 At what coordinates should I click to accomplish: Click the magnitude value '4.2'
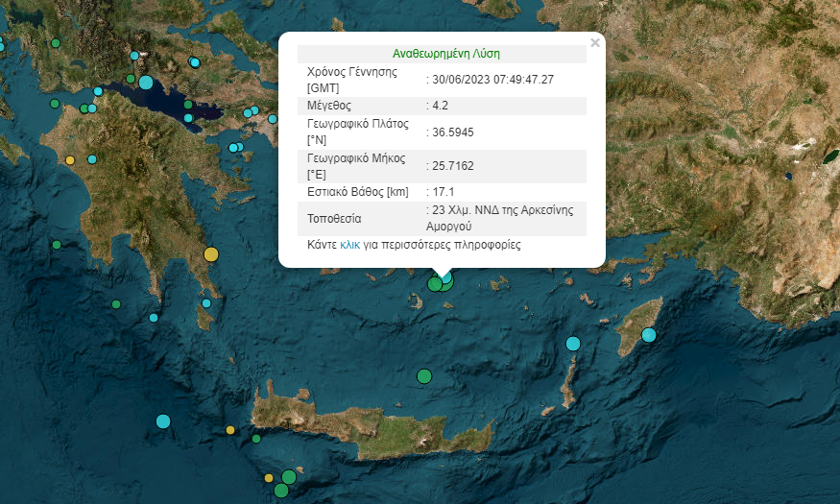440,106
